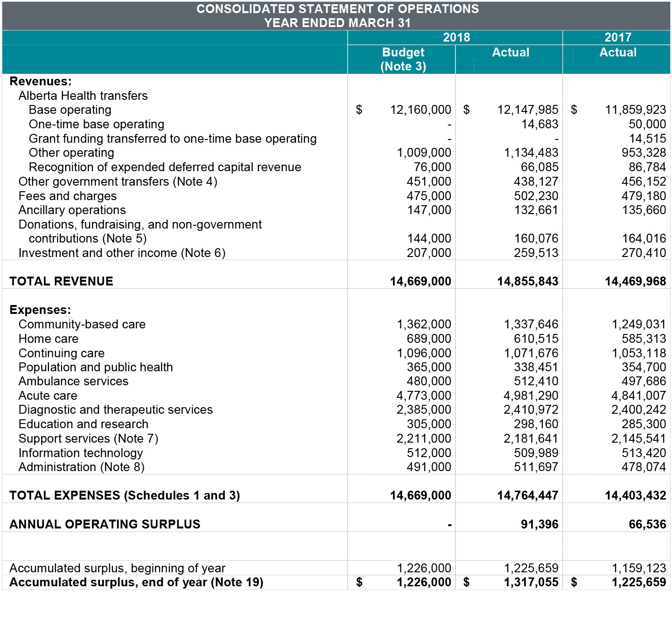
Task: Click the 509,989 actual value
Action: pos(536,453)
